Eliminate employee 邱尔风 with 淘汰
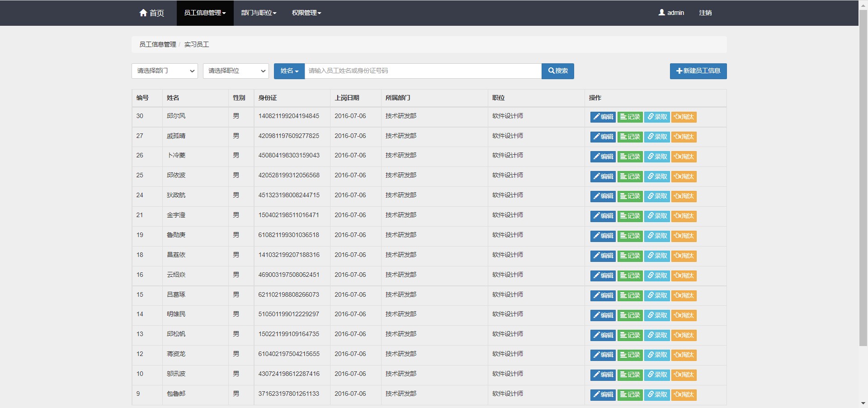This screenshot has height=408, width=868. pos(684,117)
